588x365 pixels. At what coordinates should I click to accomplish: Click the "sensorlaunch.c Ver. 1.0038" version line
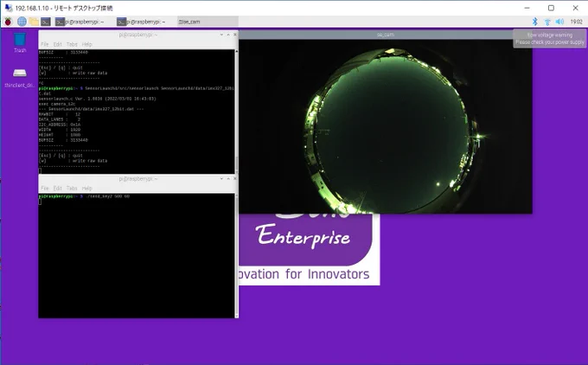(98, 99)
